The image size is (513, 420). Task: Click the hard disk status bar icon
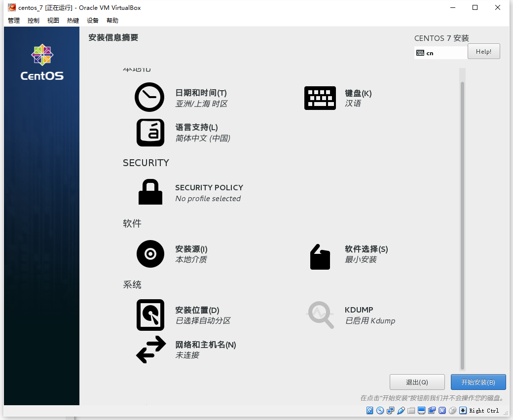click(369, 411)
